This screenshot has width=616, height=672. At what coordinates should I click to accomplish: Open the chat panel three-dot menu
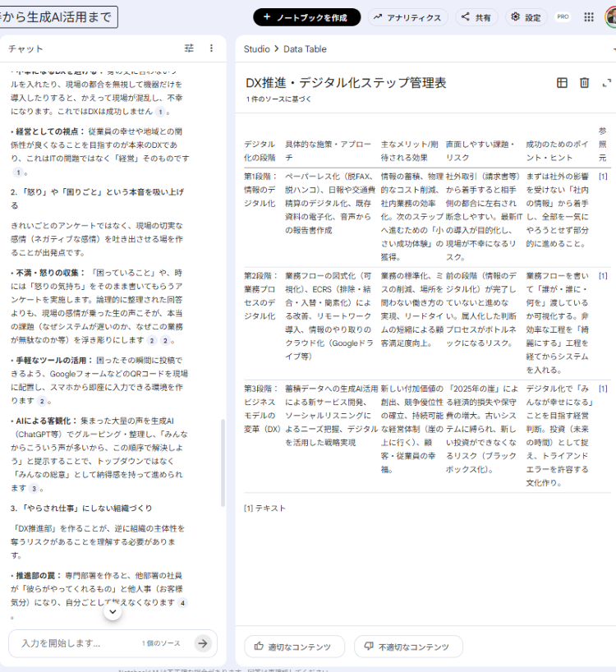211,48
